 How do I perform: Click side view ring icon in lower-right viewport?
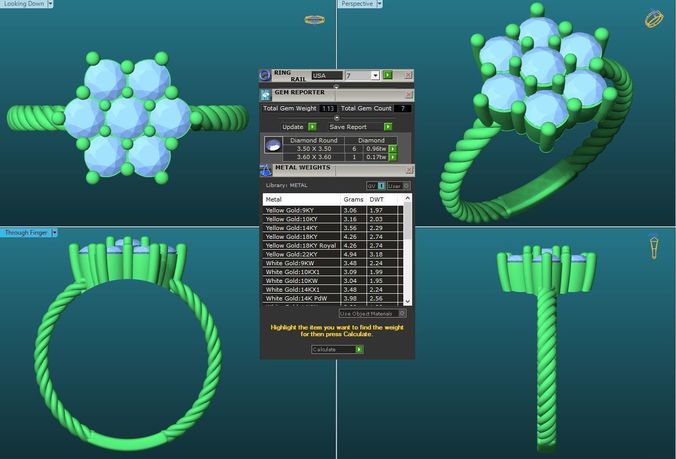654,247
